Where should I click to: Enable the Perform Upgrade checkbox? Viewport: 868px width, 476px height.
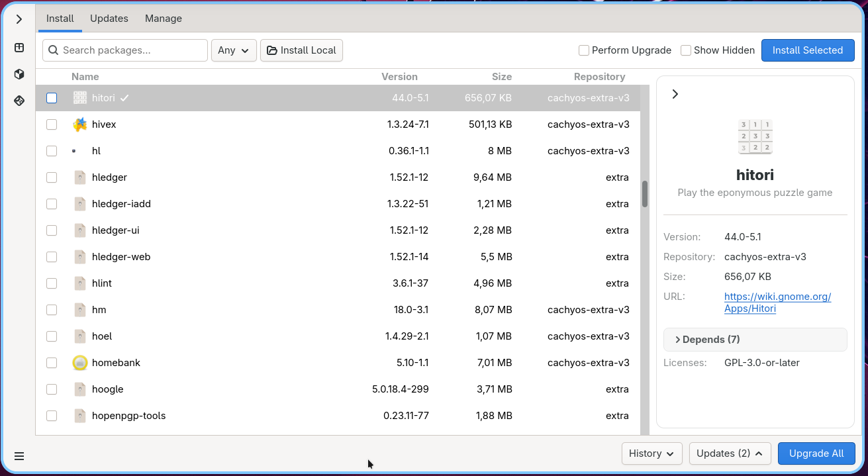pos(584,50)
